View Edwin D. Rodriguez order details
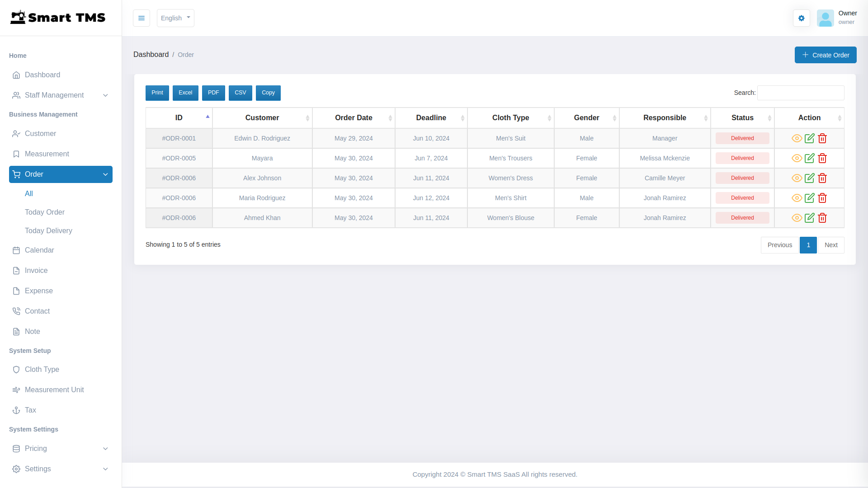Screen dimensions: 868x488 click(x=797, y=138)
